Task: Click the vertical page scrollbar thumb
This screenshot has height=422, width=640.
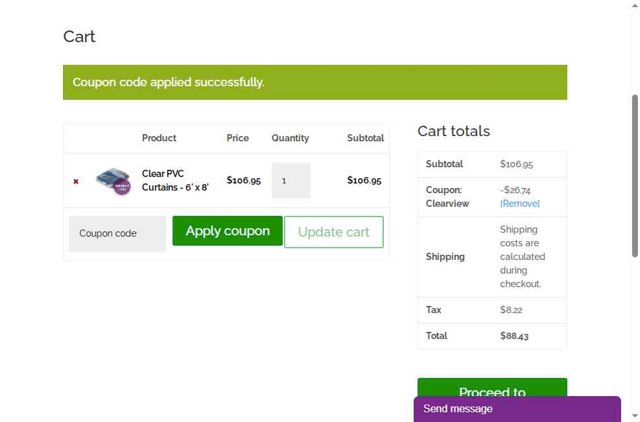Action: (635, 176)
